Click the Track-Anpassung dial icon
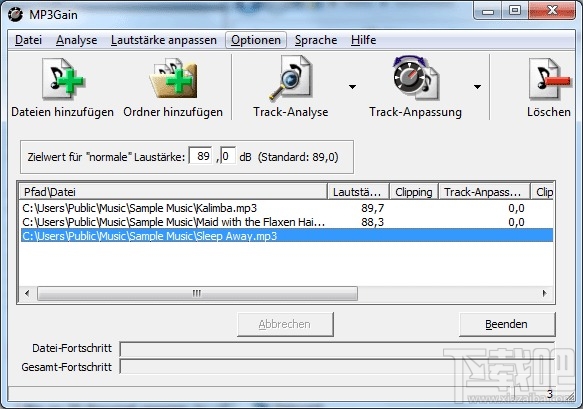 tap(416, 78)
